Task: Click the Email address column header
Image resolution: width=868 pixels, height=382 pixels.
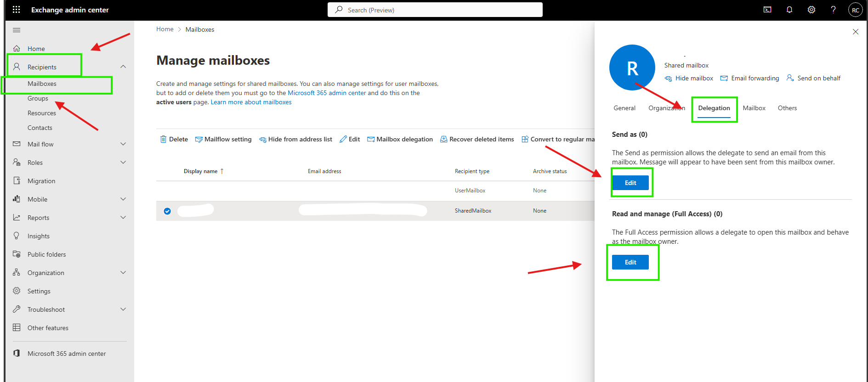Action: coord(324,171)
